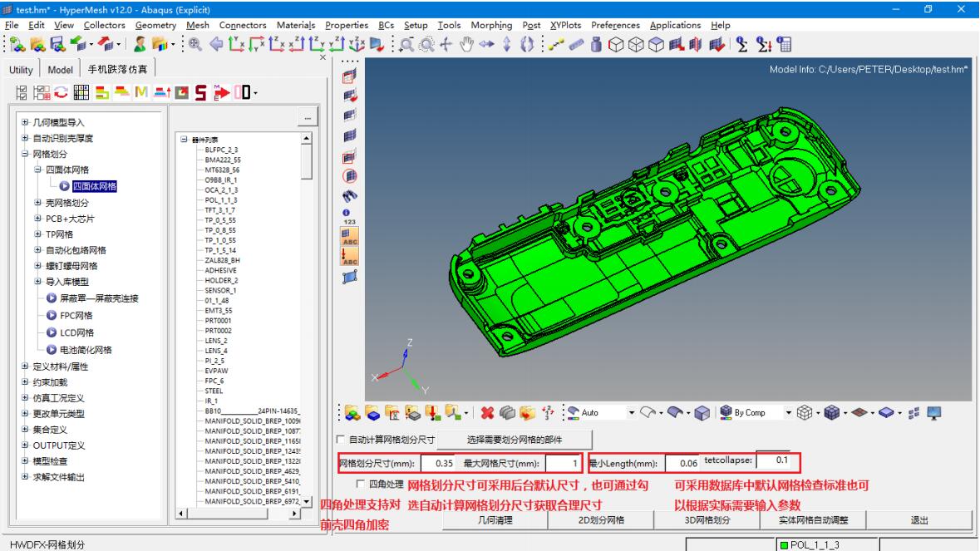Click the yellow M icon in tab toolbar
The image size is (980, 551).
click(x=141, y=92)
